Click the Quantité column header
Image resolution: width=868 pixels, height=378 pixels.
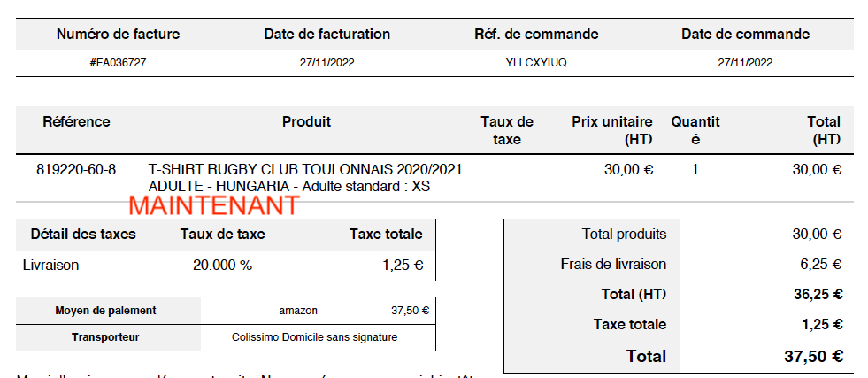[x=695, y=131]
